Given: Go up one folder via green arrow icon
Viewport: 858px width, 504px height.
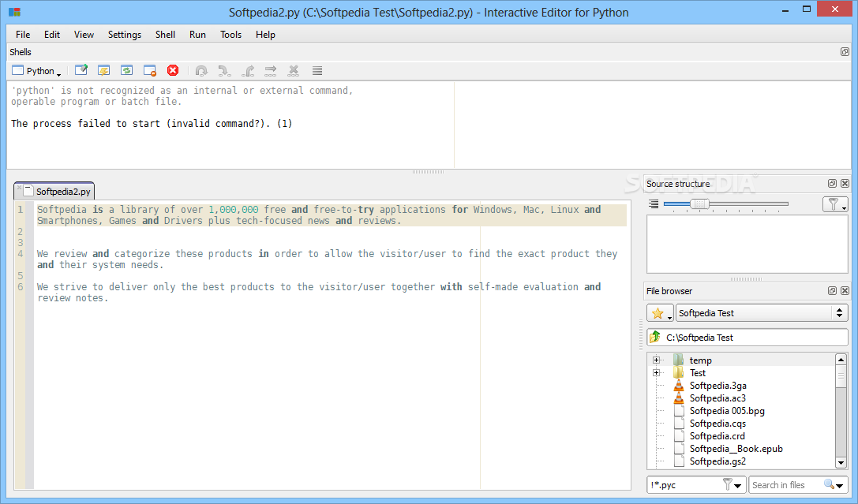Looking at the screenshot, I should 655,338.
